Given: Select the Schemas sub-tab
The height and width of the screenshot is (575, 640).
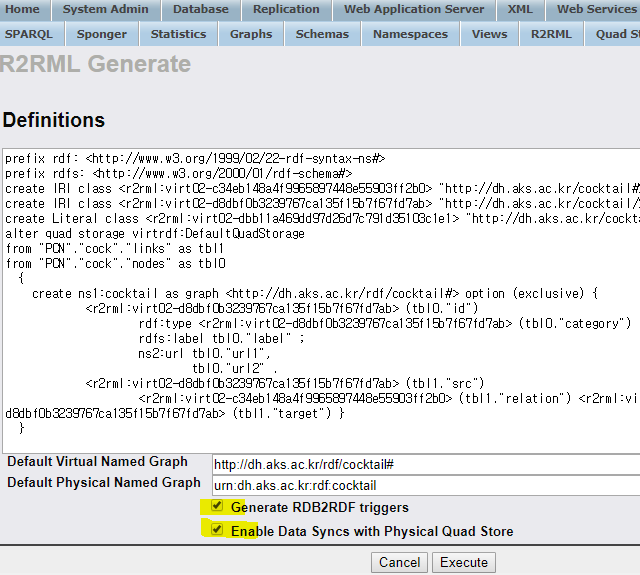Looking at the screenshot, I should 322,34.
